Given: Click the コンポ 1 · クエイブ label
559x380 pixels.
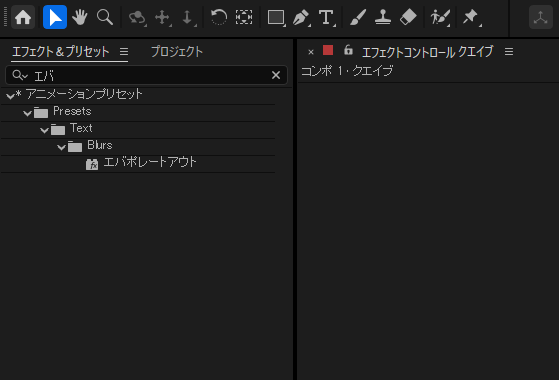Looking at the screenshot, I should [x=347, y=71].
